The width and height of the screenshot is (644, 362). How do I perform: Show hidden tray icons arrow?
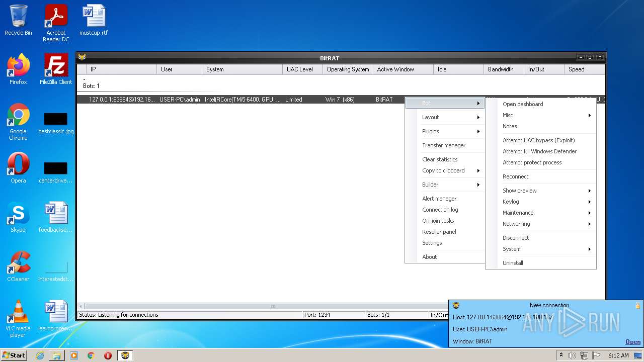tap(561, 355)
